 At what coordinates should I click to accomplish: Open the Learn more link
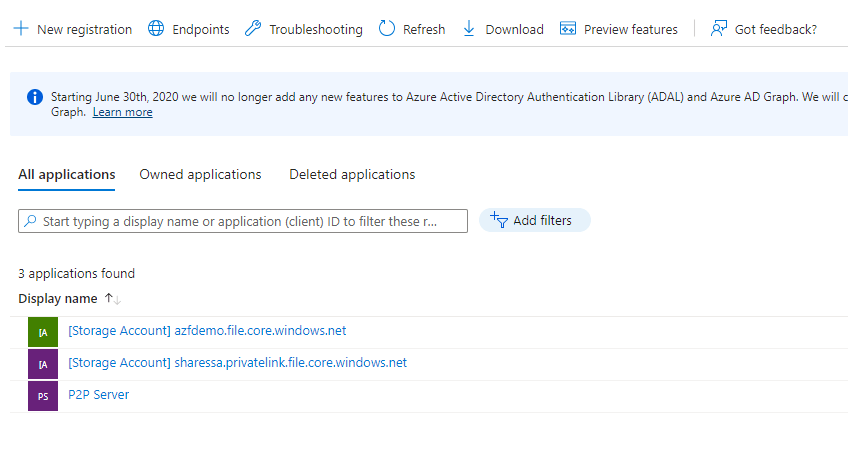click(123, 112)
